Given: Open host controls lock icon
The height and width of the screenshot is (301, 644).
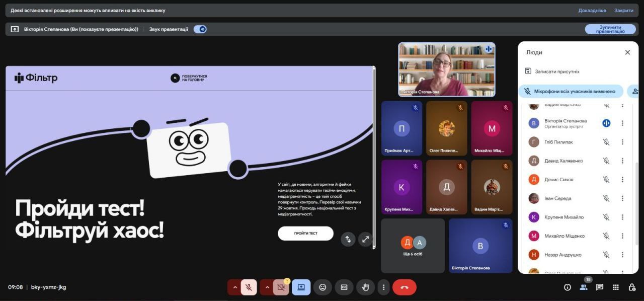Looking at the screenshot, I should click(632, 287).
